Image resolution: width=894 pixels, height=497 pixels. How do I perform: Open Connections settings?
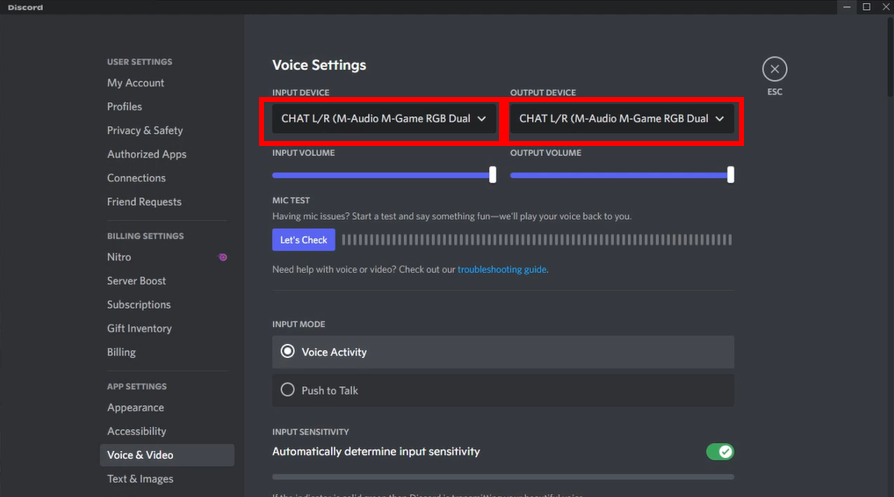[x=136, y=178]
